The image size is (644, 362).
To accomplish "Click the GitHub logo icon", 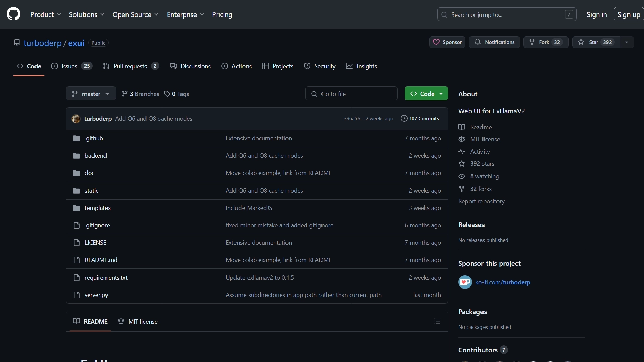I will 14,14.
